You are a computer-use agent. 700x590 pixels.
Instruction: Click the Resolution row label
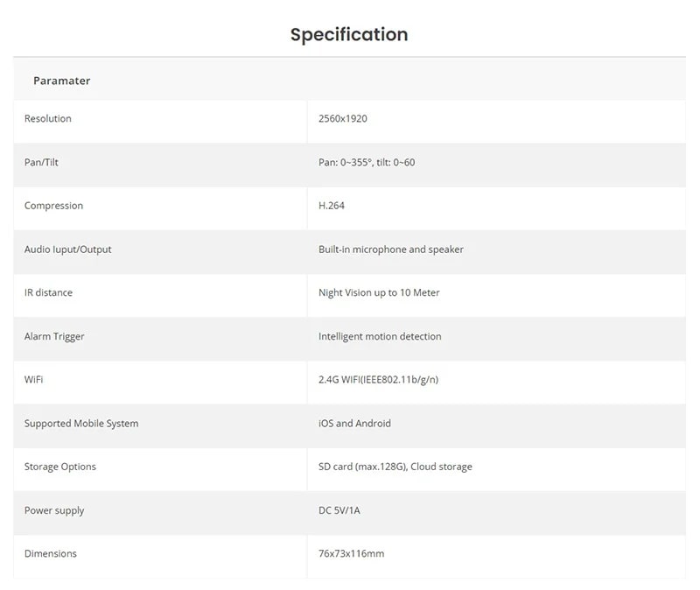point(48,119)
